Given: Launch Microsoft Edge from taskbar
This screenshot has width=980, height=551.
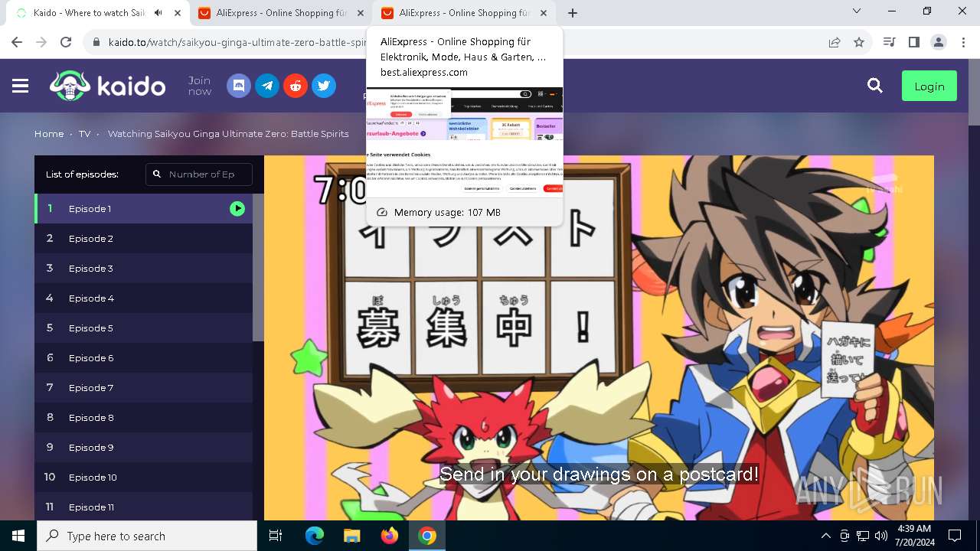Looking at the screenshot, I should 315,536.
